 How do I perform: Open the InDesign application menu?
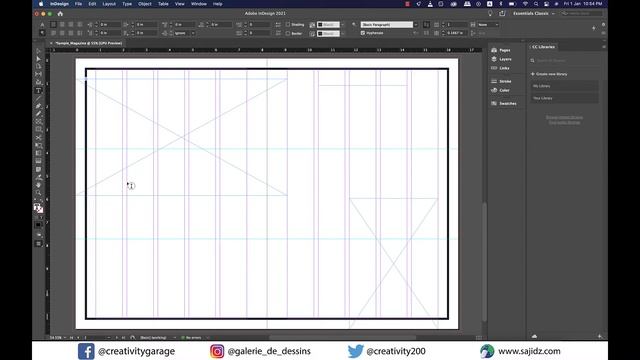click(59, 4)
